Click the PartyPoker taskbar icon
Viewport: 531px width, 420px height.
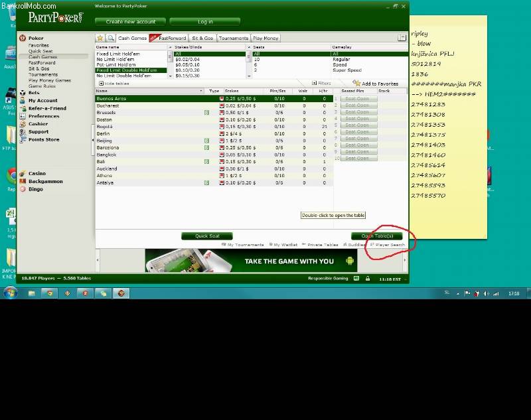(x=121, y=293)
